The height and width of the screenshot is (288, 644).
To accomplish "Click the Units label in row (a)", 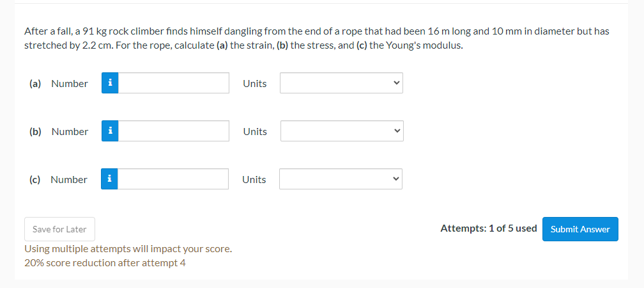I will pos(255,83).
